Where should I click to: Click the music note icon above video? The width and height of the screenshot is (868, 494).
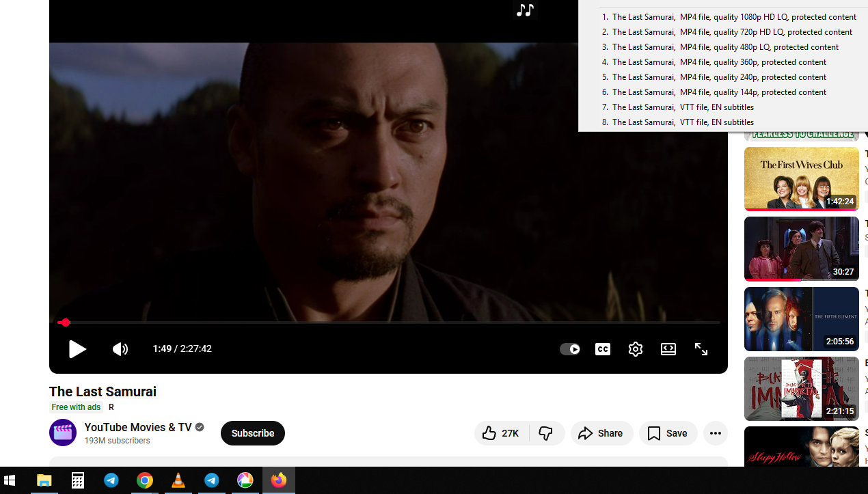(525, 10)
